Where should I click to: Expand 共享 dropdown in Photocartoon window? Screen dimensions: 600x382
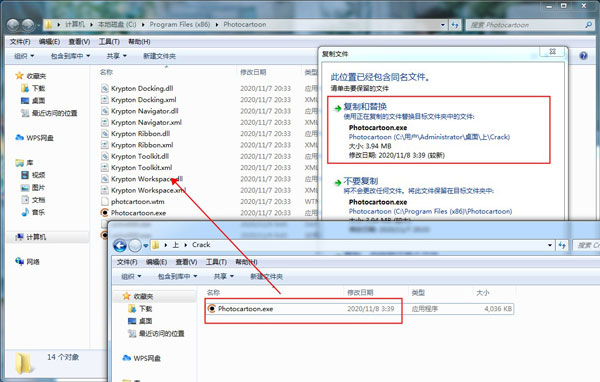(x=116, y=56)
